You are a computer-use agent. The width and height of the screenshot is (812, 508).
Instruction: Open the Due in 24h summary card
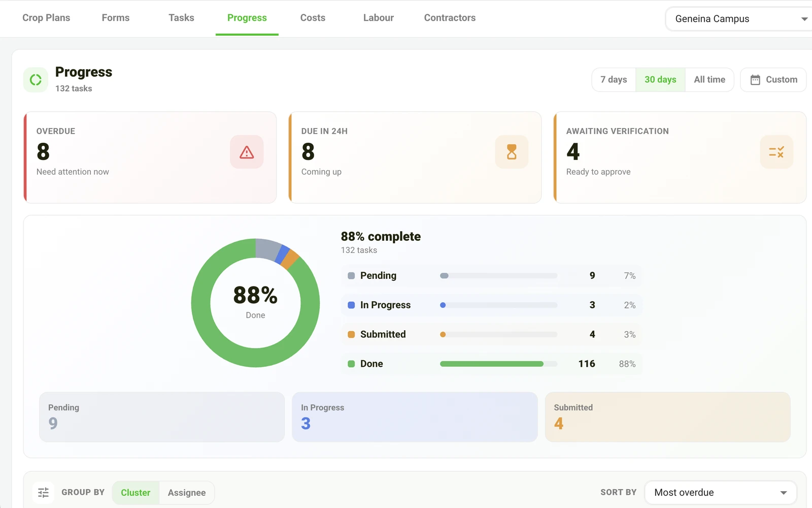415,157
